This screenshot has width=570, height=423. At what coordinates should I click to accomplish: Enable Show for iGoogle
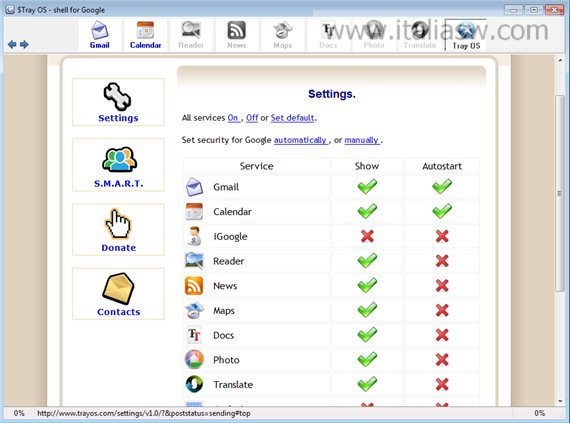click(x=367, y=236)
